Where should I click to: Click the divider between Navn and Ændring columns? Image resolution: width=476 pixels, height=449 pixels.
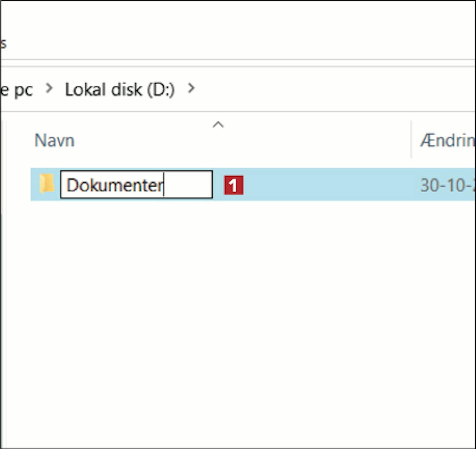pyautogui.click(x=411, y=140)
